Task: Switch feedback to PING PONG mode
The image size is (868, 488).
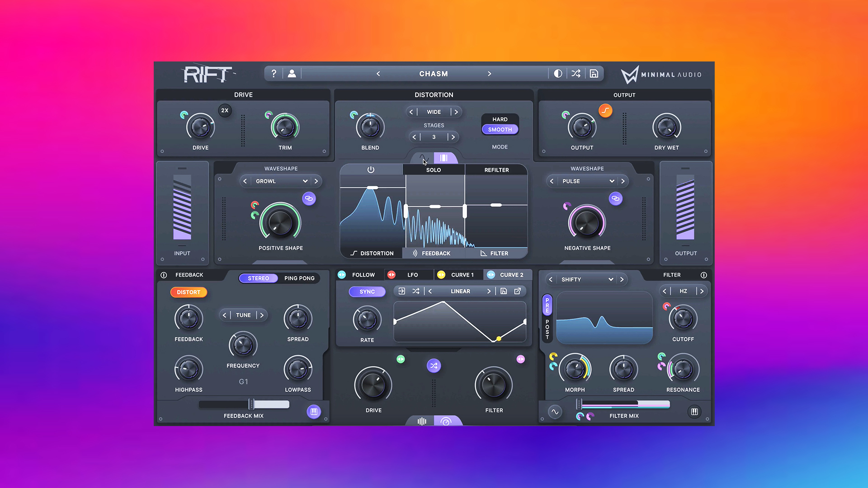Action: tap(299, 278)
